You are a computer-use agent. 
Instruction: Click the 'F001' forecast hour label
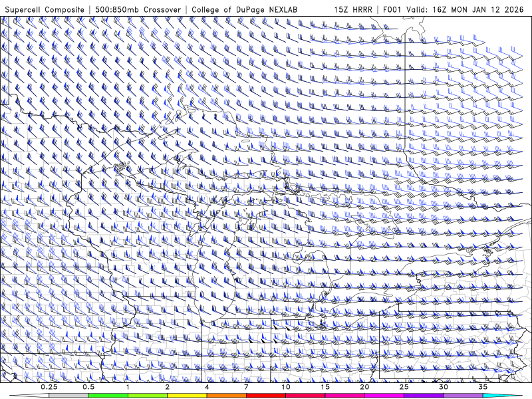pyautogui.click(x=393, y=9)
